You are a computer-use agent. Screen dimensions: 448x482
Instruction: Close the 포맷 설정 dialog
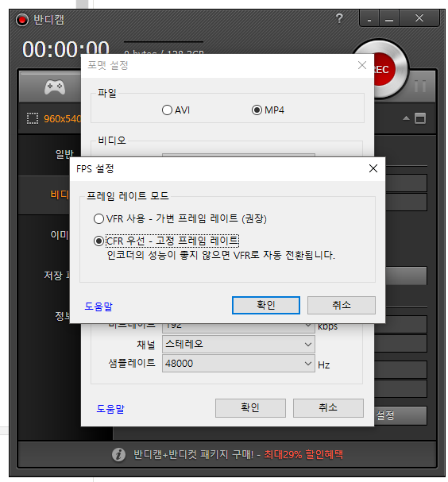point(362,65)
